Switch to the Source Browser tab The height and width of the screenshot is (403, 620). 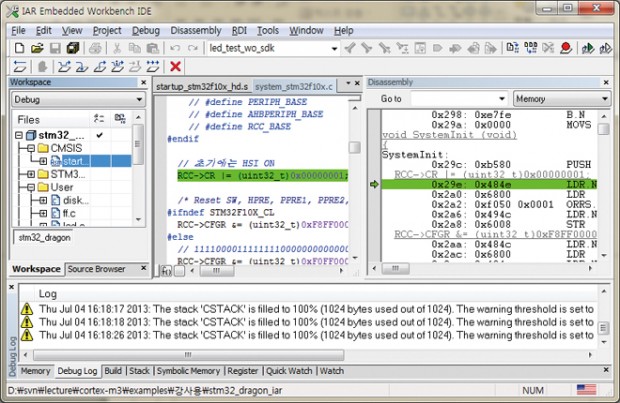click(96, 269)
